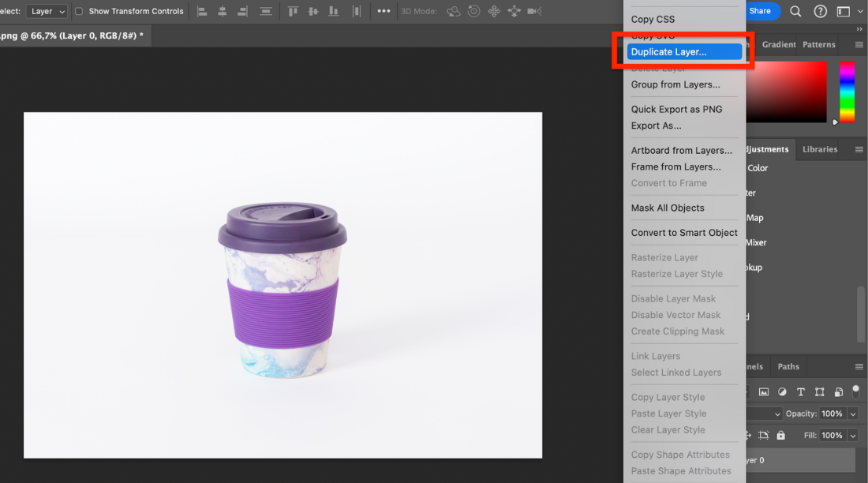The width and height of the screenshot is (868, 483).
Task: Select the adjustment layer filter icon
Action: (783, 392)
